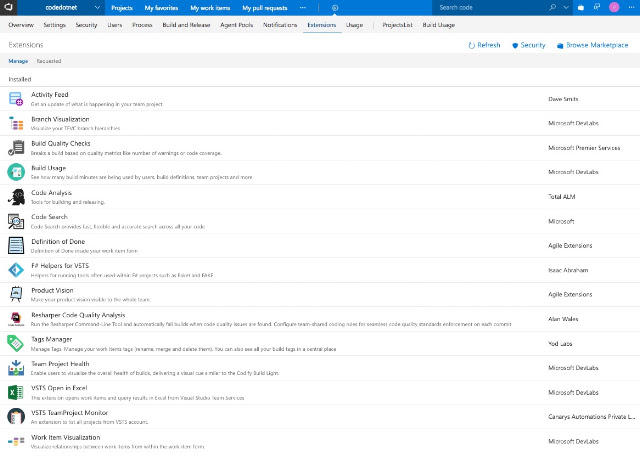Click publisher Dave Smits
The image size is (640, 464).
[x=563, y=99]
